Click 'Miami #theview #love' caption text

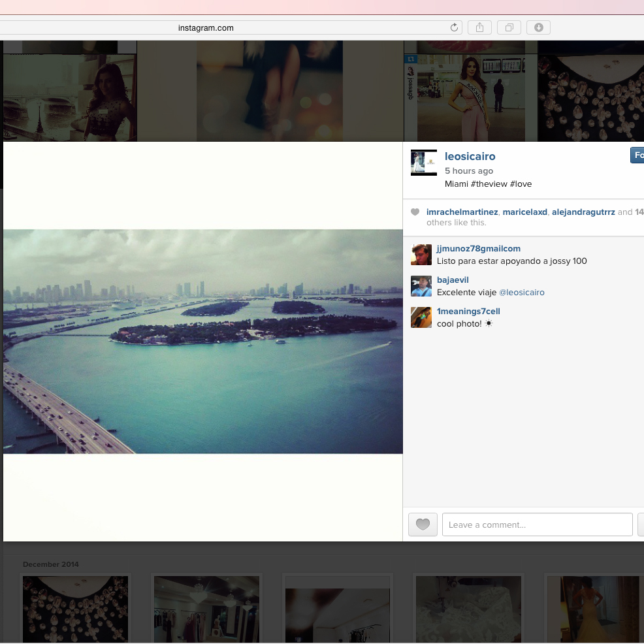coord(488,184)
